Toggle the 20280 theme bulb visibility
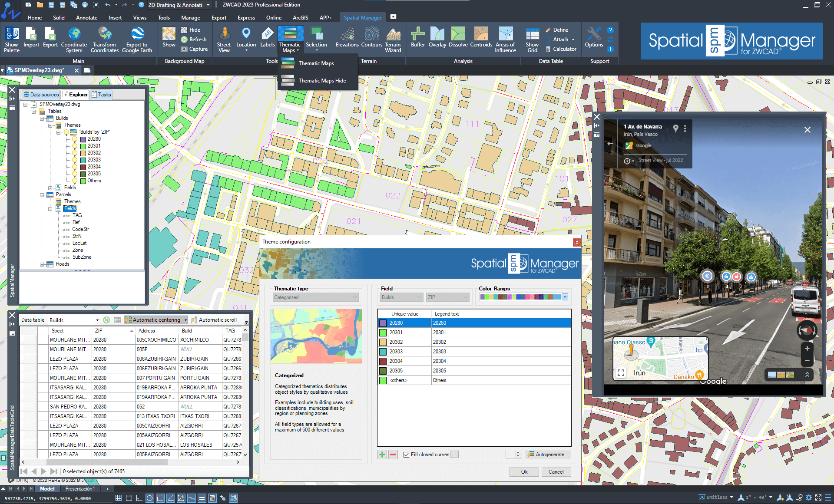The width and height of the screenshot is (834, 504). tap(75, 139)
